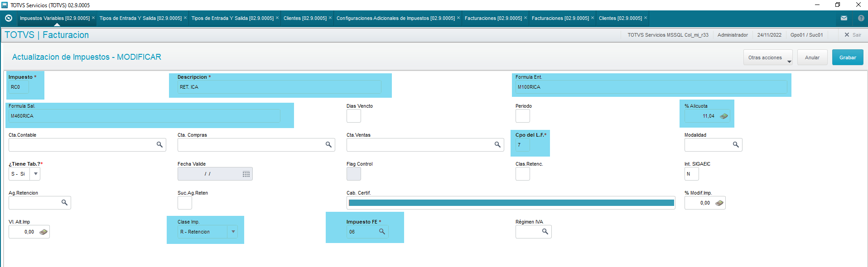Switch to second Tipos de Entrada Y Salida tab

(x=232, y=18)
